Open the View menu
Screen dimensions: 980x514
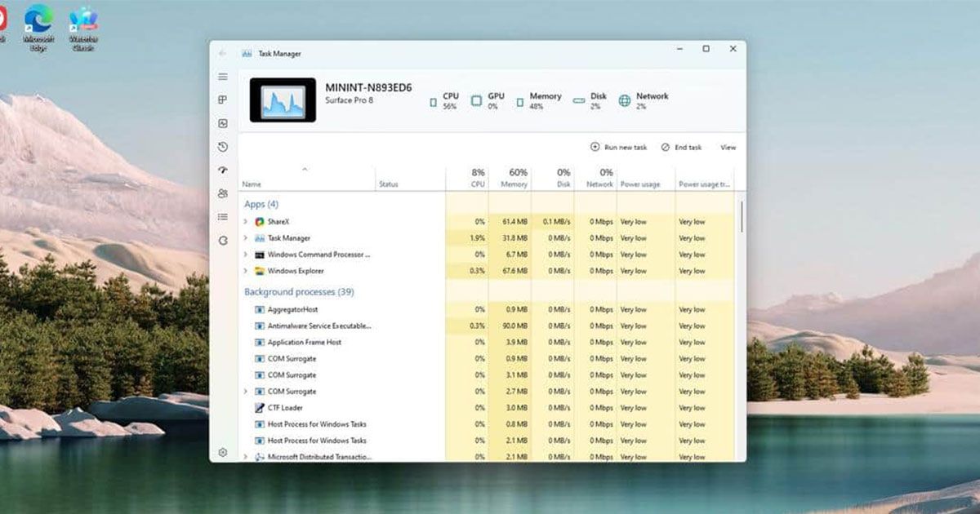[726, 148]
